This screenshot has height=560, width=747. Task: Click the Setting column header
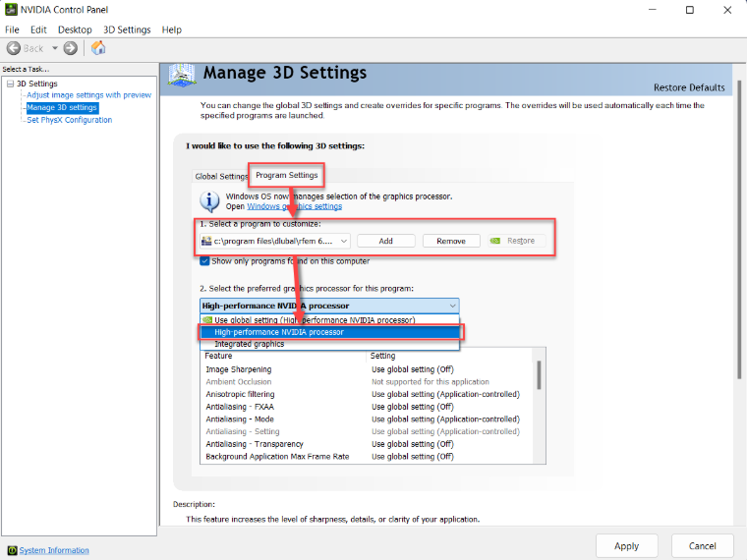450,356
